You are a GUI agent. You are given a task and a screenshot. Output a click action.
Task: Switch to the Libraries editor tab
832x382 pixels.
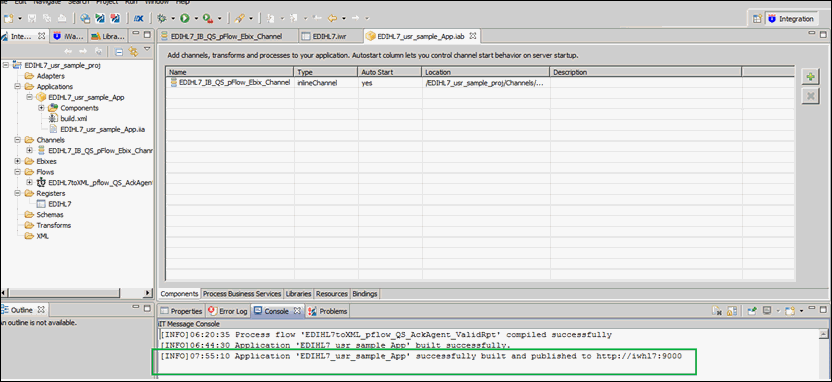click(298, 293)
